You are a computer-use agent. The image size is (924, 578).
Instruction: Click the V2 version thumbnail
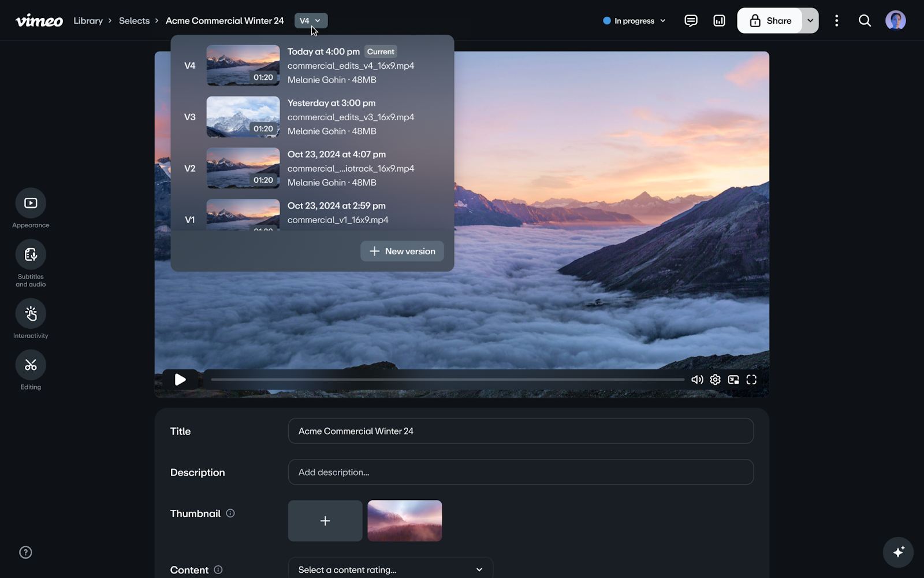coord(243,168)
